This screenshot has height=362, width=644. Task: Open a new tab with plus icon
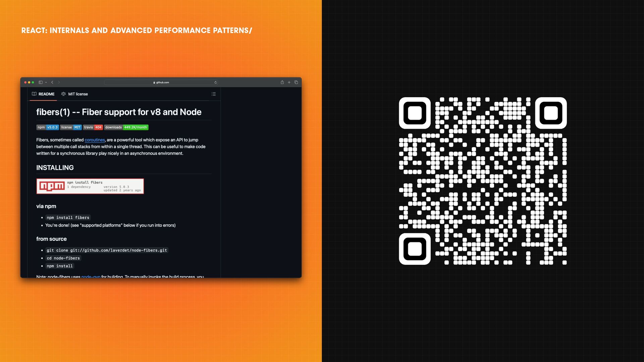click(289, 82)
